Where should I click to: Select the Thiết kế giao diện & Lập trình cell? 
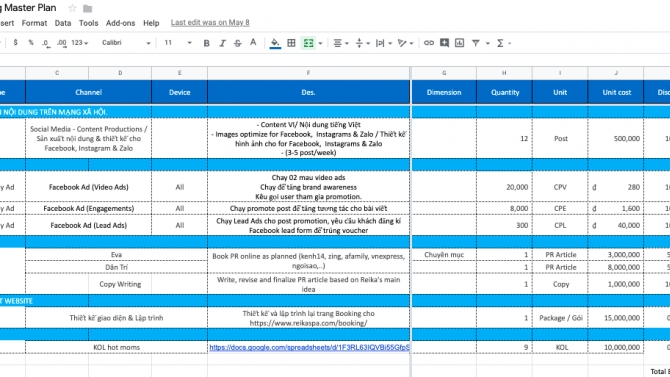[x=116, y=318]
